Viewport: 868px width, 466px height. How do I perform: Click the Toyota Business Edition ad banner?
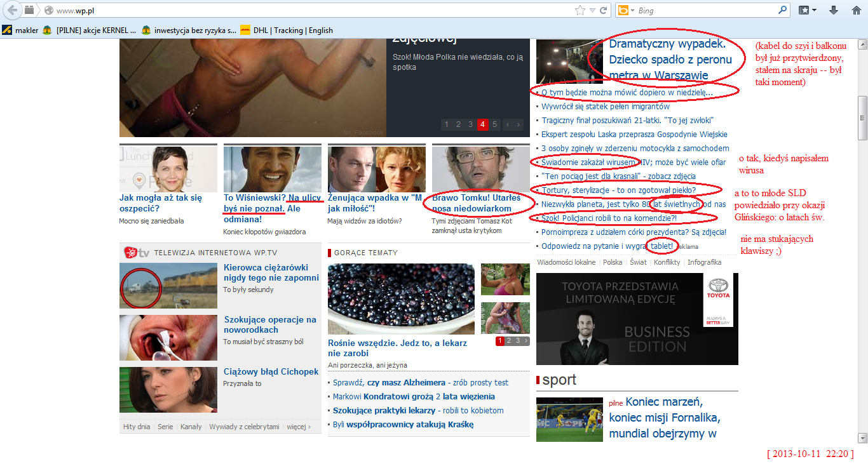[637, 319]
